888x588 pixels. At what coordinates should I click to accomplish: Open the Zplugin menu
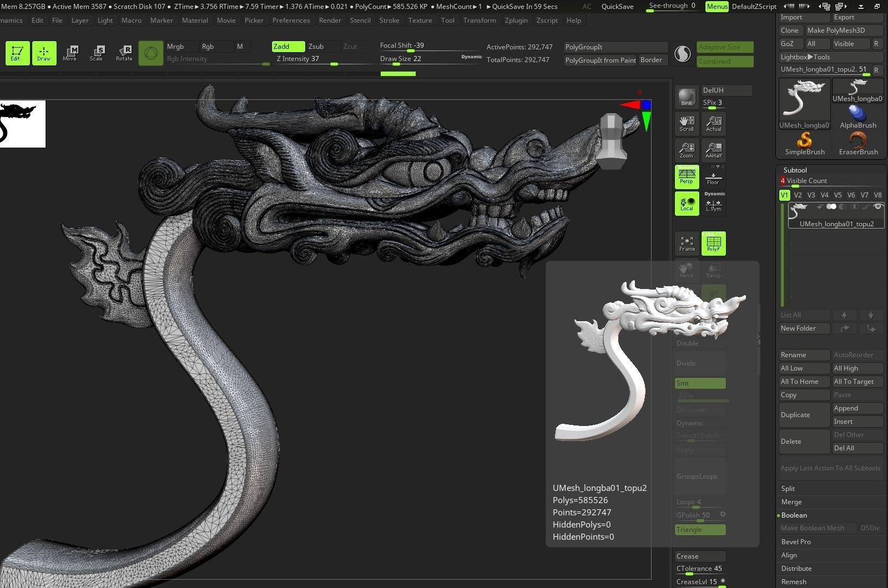[516, 21]
